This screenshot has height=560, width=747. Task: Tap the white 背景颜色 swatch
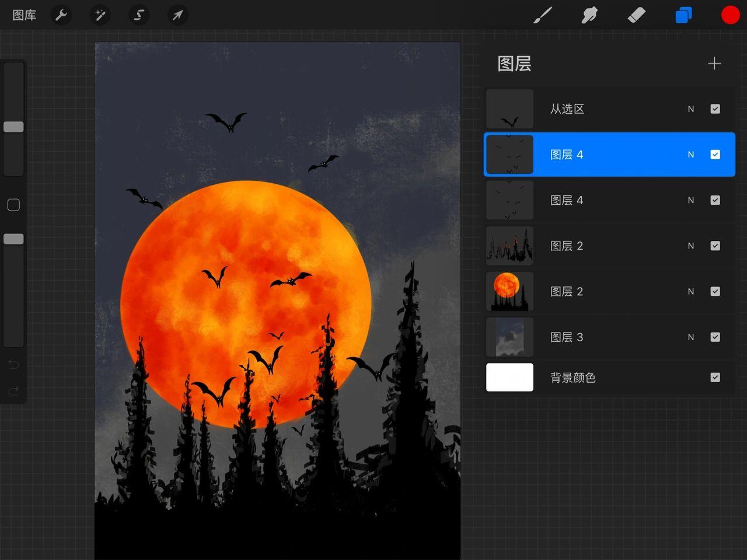509,377
